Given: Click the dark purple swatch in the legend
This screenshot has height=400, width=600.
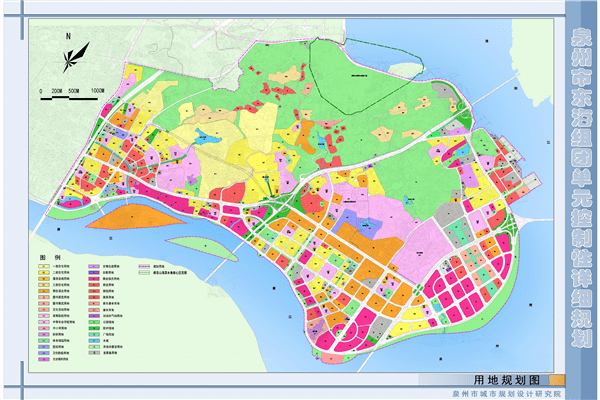Looking at the screenshot, I should [x=94, y=273].
